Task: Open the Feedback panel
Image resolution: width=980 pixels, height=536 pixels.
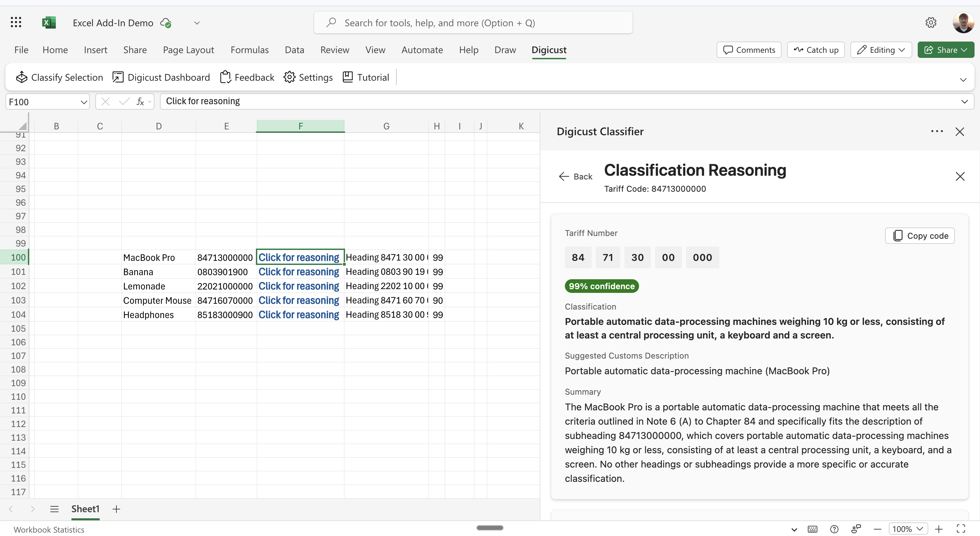Action: pos(246,77)
